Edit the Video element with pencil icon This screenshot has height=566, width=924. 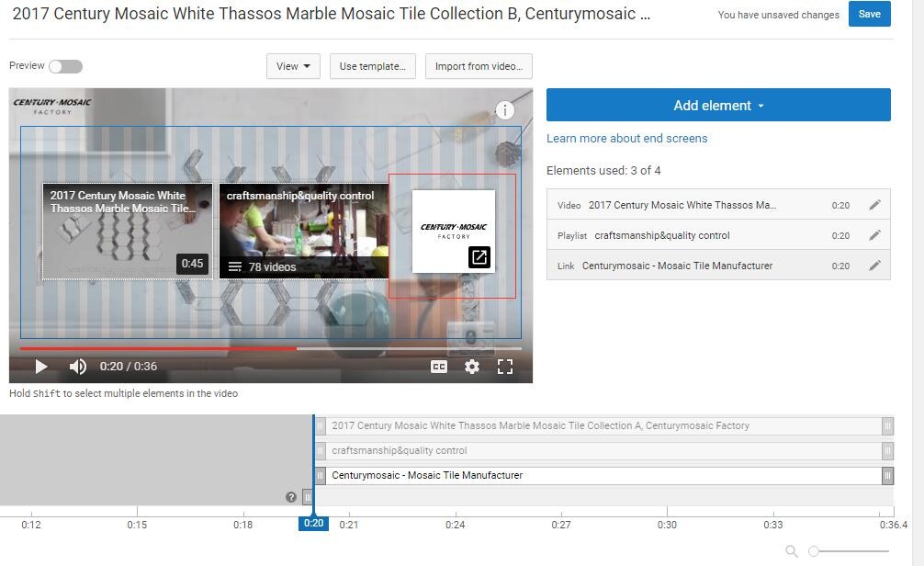875,205
